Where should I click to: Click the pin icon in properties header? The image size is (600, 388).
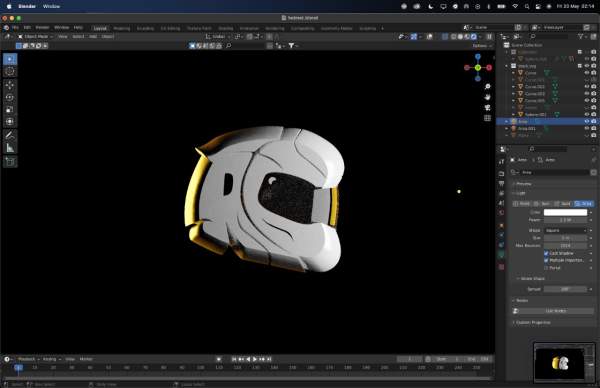coord(593,160)
